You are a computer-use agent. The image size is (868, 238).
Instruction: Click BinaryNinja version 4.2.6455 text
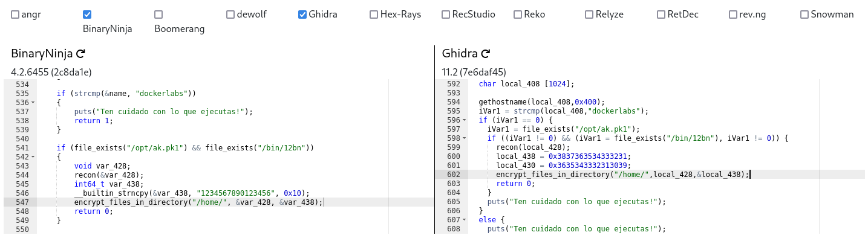pyautogui.click(x=51, y=72)
